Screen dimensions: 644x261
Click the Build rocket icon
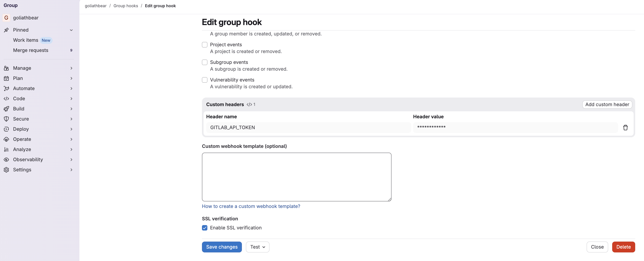[7, 109]
